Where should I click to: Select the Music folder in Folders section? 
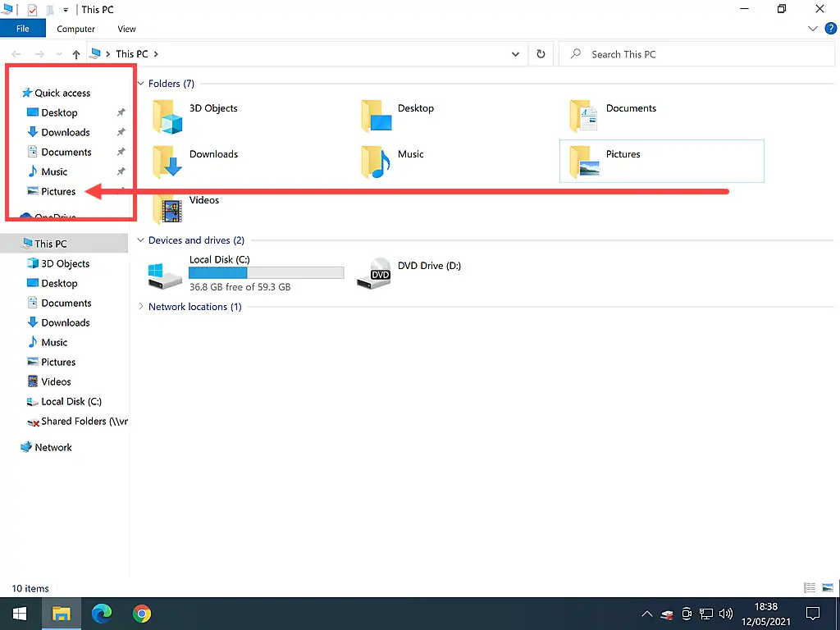pyautogui.click(x=377, y=162)
